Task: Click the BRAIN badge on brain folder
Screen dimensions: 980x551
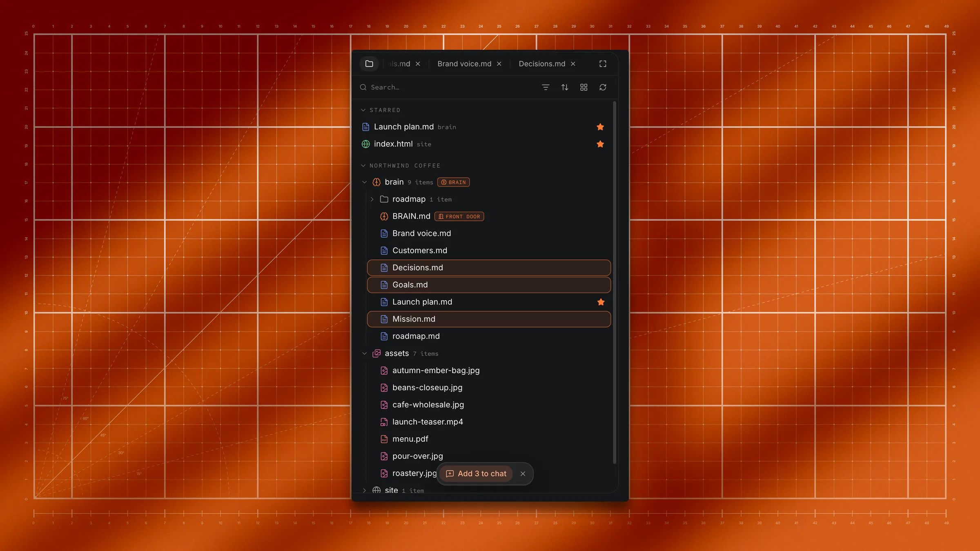Action: pyautogui.click(x=453, y=182)
